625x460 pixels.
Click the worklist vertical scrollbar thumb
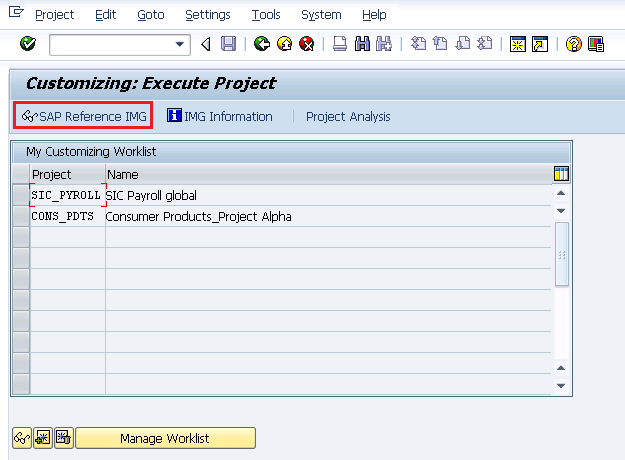click(562, 255)
